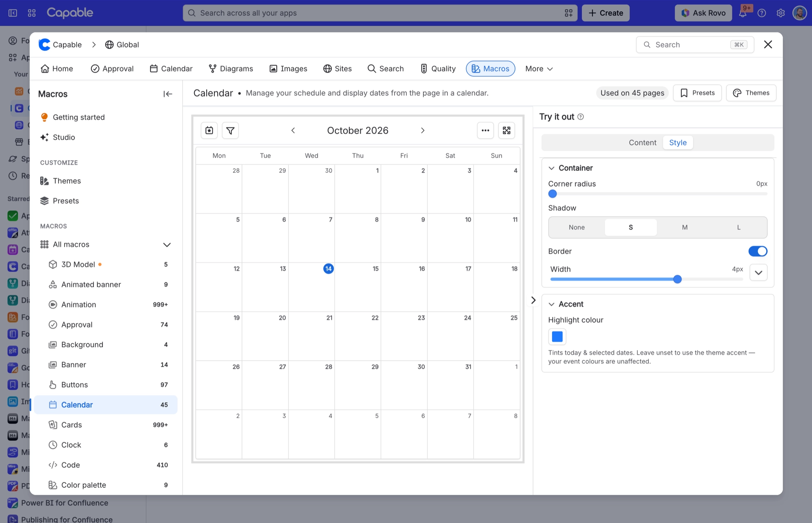Image resolution: width=812 pixels, height=523 pixels.
Task: Select the S shadow option
Action: click(631, 227)
